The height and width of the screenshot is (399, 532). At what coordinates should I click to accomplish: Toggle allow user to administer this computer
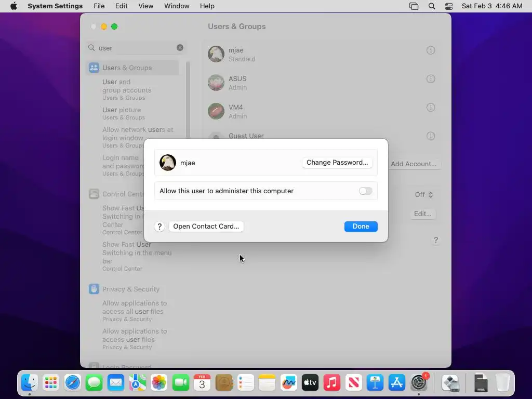(365, 191)
